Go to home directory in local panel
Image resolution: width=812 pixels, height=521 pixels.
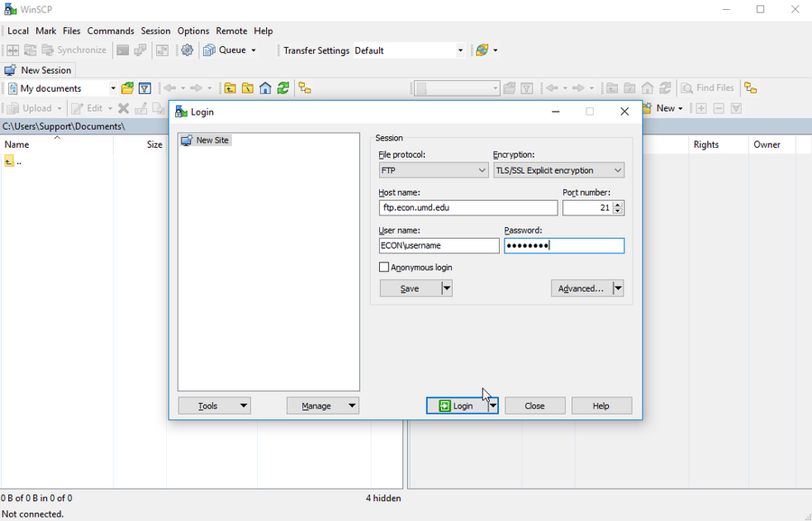265,88
